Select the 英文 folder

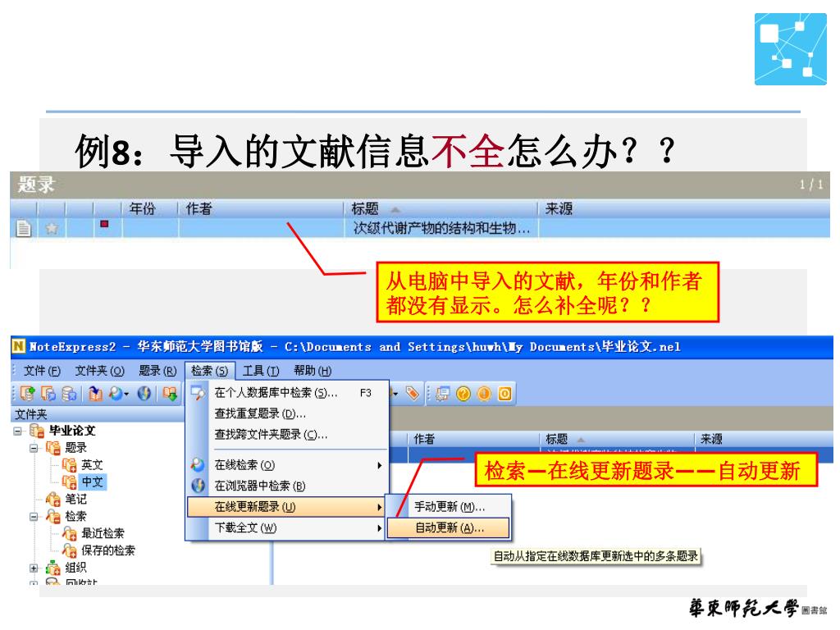click(x=92, y=465)
